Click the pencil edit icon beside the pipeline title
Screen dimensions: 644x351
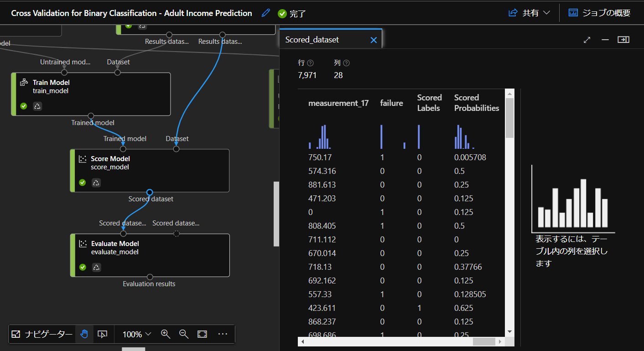point(265,13)
